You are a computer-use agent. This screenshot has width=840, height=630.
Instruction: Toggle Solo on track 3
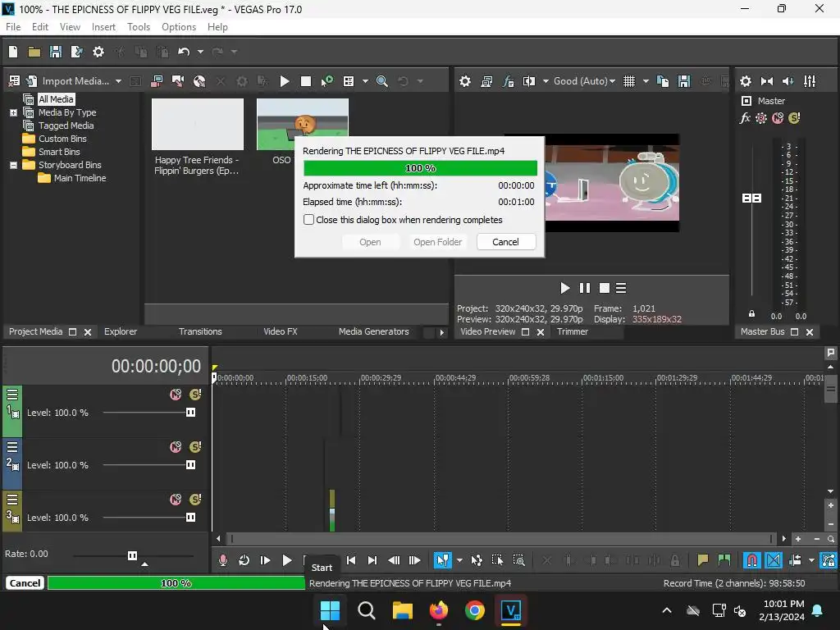coord(195,500)
